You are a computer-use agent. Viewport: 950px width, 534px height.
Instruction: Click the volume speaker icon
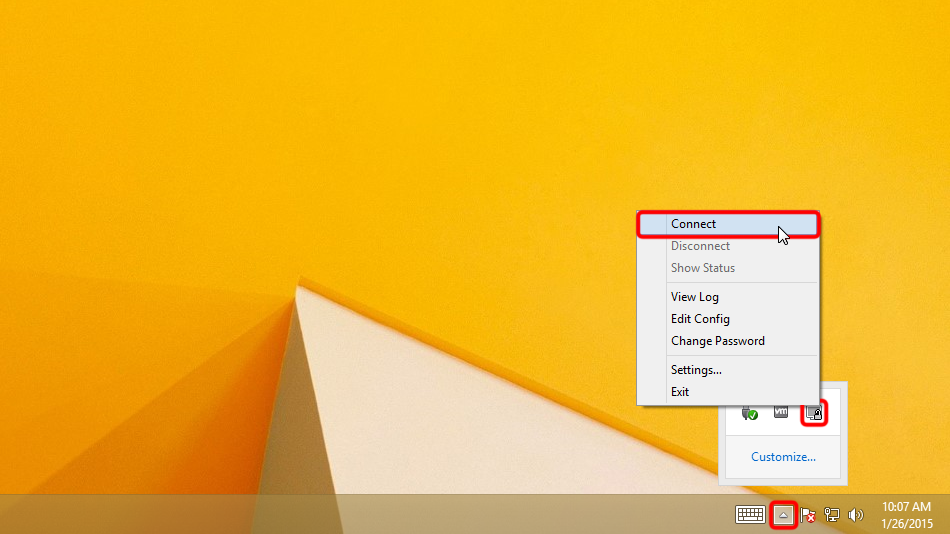(855, 515)
